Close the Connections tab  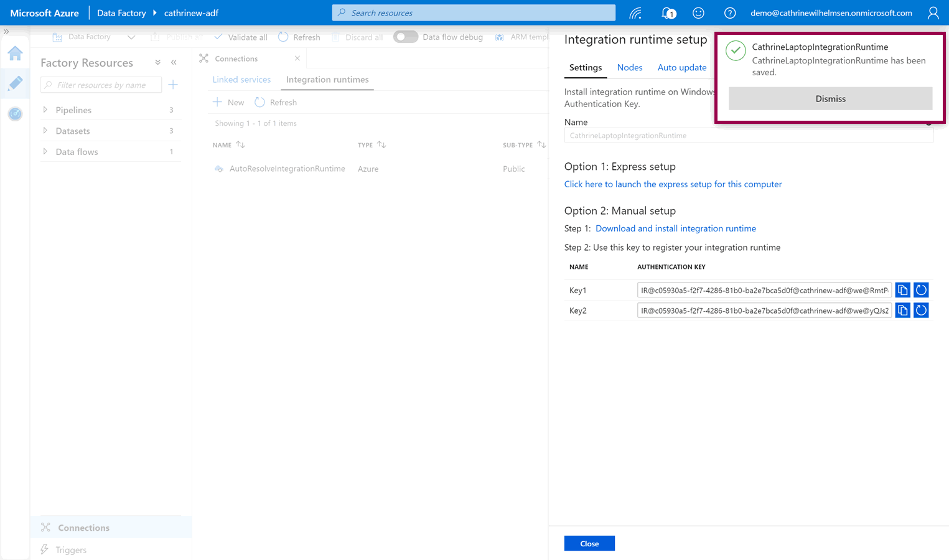[297, 58]
